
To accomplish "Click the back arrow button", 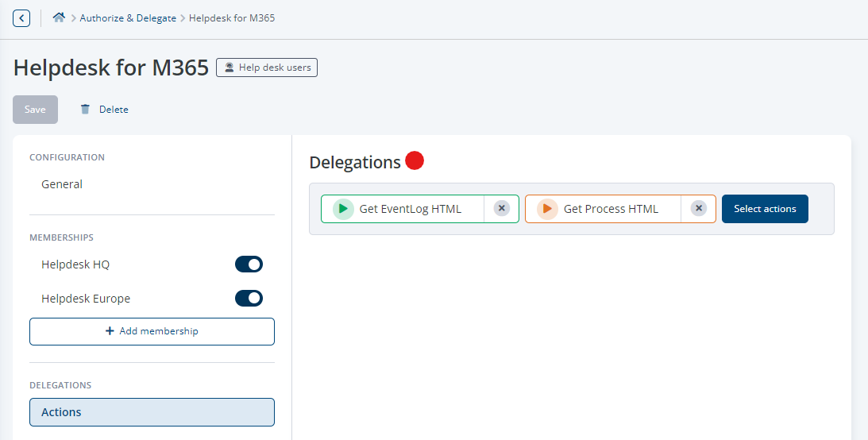I will (x=21, y=18).
